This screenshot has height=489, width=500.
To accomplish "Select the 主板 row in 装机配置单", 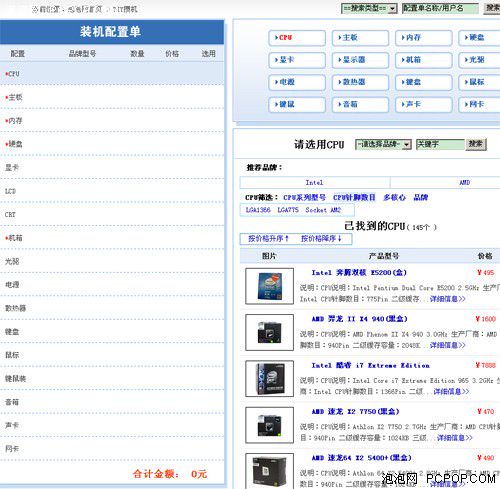I will pyautogui.click(x=112, y=97).
